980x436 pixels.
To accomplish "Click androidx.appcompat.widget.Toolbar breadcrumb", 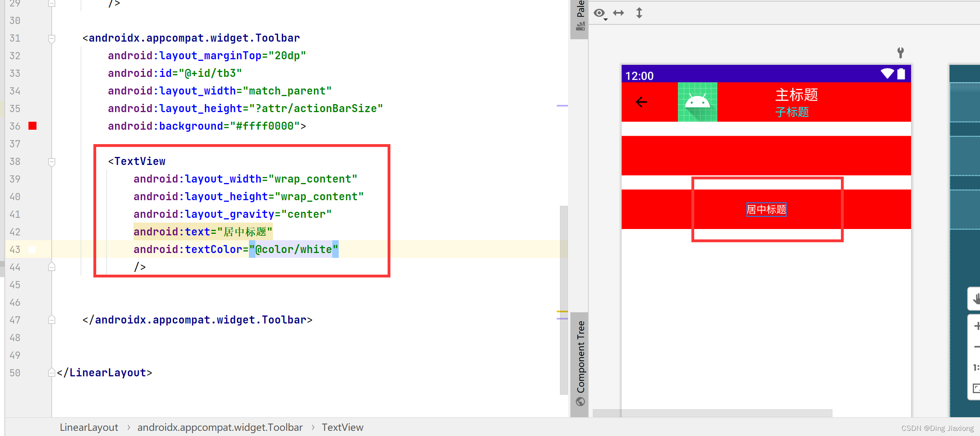I will [220, 428].
